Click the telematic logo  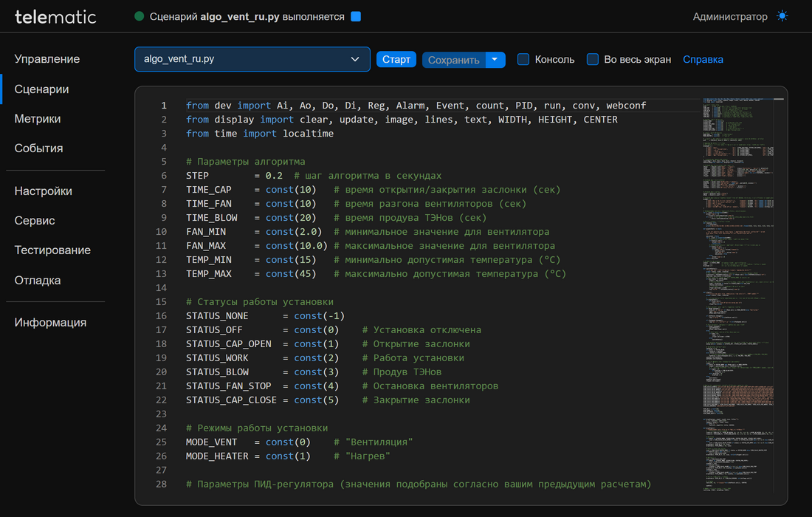pos(55,17)
